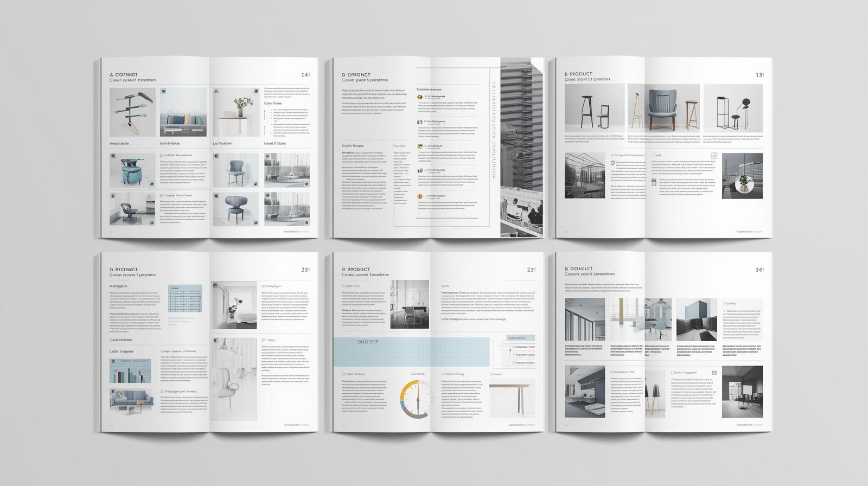Select the grayscale high-rise building photo
The width and height of the screenshot is (868, 486).
point(521,124)
